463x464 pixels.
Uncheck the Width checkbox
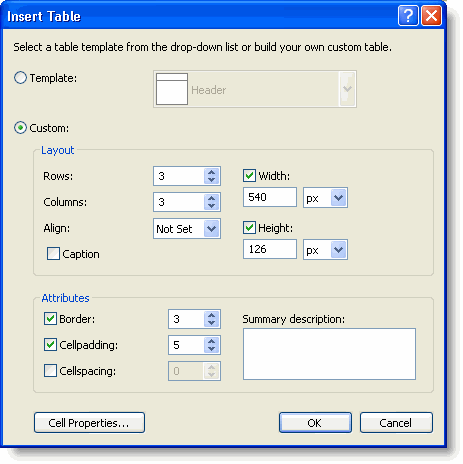tap(249, 176)
